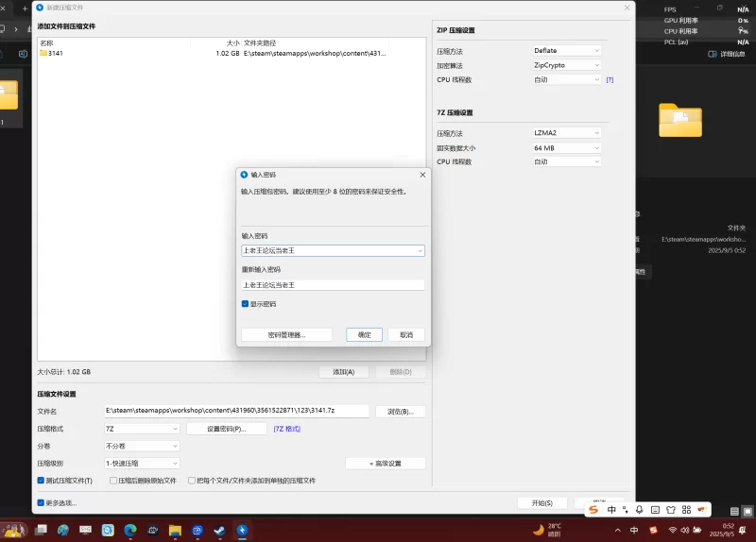This screenshot has width=756, height=542.
Task: Close the 输入密码 password dialog
Action: tap(422, 175)
